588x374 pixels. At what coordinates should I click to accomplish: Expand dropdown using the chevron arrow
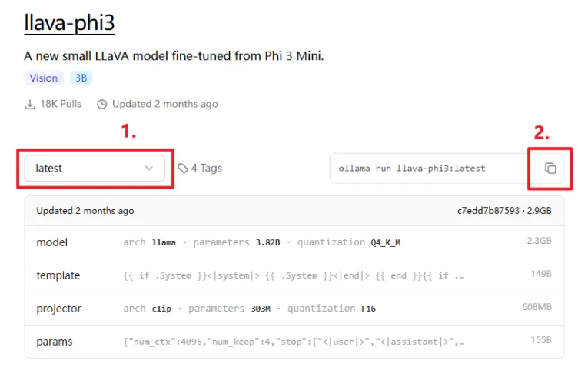pyautogui.click(x=149, y=169)
